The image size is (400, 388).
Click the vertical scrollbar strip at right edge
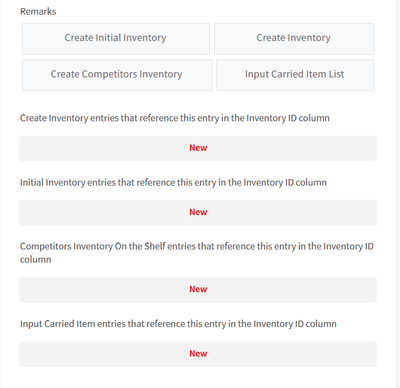click(x=398, y=194)
